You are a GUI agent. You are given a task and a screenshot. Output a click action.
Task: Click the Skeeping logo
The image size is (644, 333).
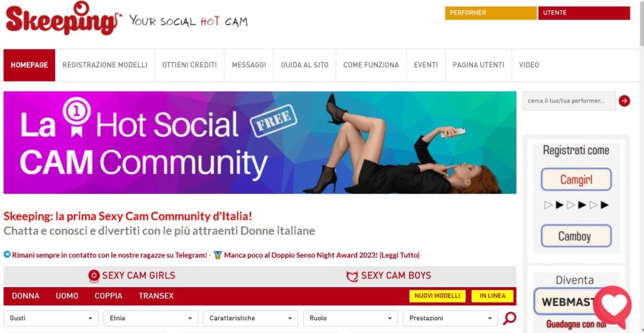coord(63,19)
